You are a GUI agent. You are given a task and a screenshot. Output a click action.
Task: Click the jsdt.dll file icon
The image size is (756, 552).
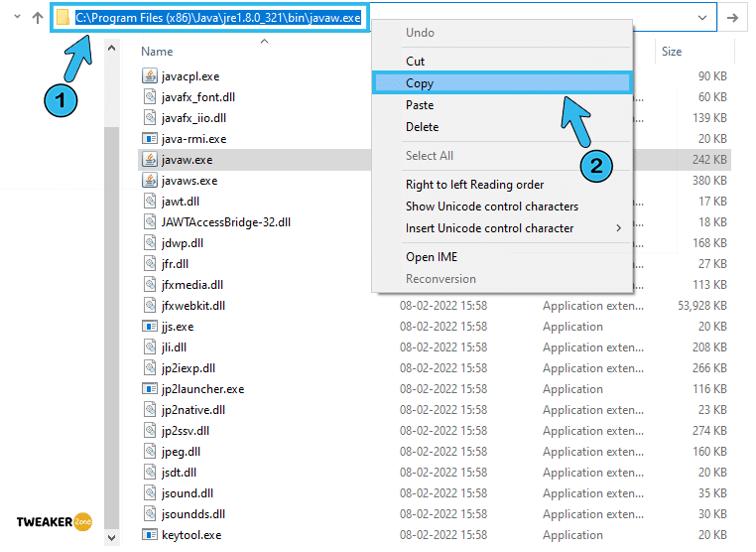(150, 473)
